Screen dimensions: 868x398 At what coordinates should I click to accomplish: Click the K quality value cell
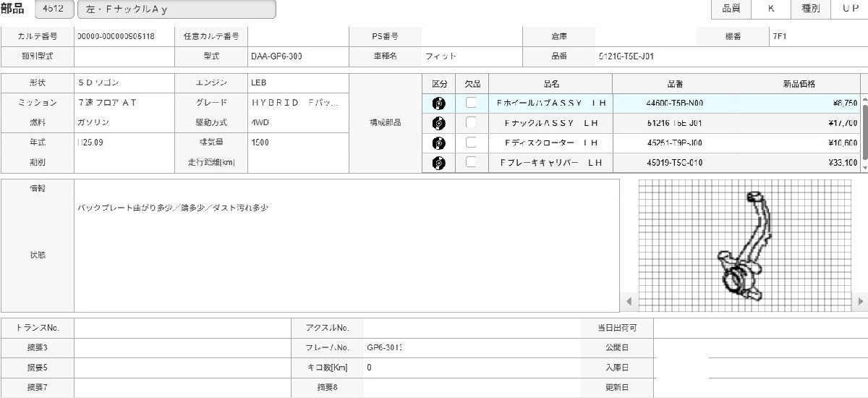click(x=770, y=9)
